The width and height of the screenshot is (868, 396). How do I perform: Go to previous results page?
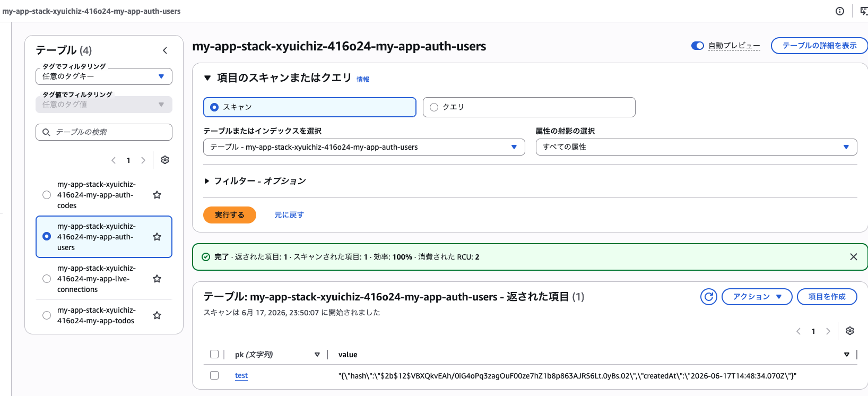click(x=798, y=331)
